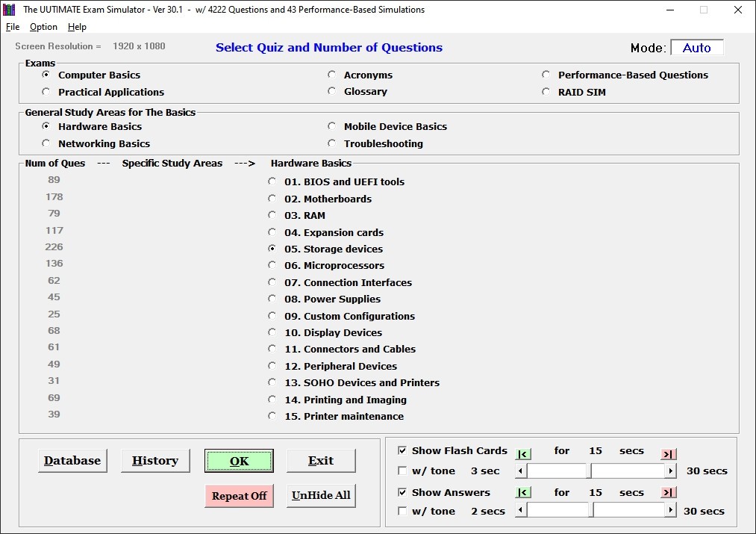756x534 pixels.
Task: Click the Mode Auto field
Action: tap(697, 47)
